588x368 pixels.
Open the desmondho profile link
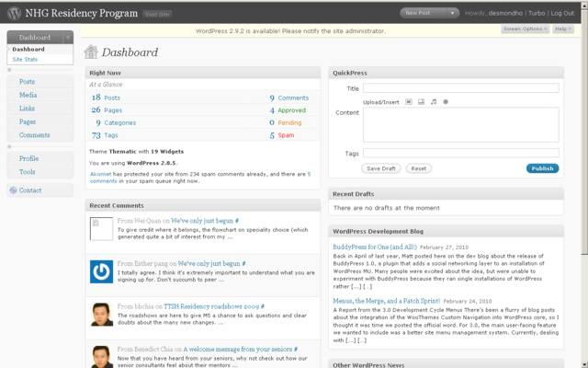click(505, 13)
